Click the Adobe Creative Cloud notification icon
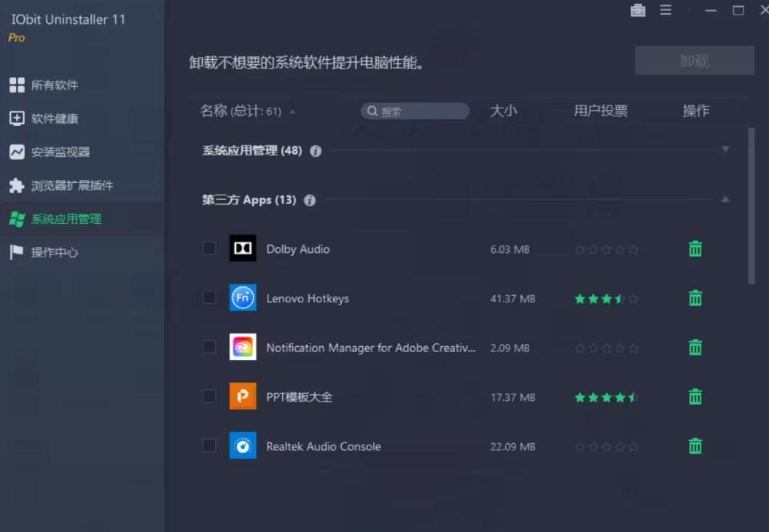Image resolution: width=769 pixels, height=532 pixels. [x=243, y=347]
